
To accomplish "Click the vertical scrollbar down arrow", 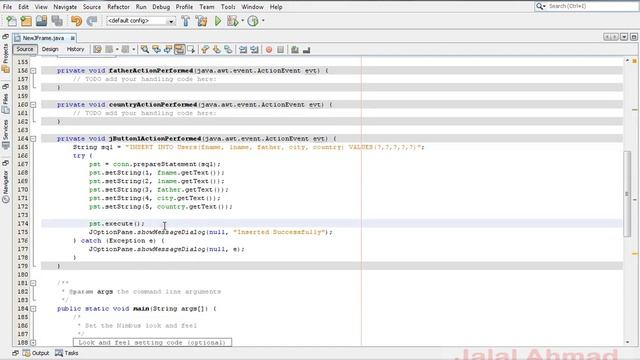I will 627,342.
